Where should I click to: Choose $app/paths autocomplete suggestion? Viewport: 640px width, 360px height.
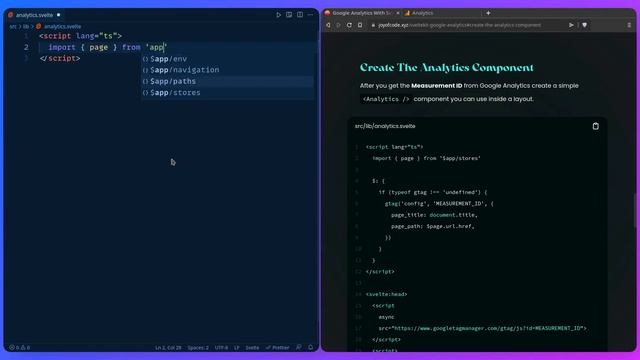pos(228,81)
